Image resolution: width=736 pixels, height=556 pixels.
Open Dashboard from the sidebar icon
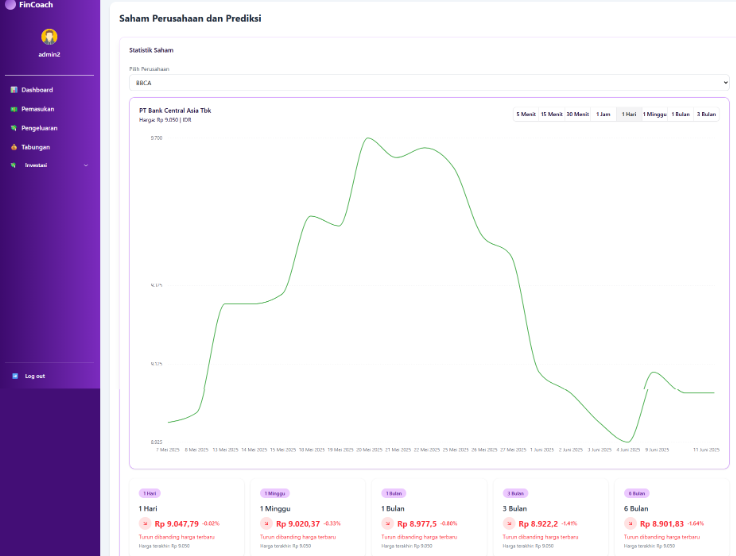click(14, 90)
